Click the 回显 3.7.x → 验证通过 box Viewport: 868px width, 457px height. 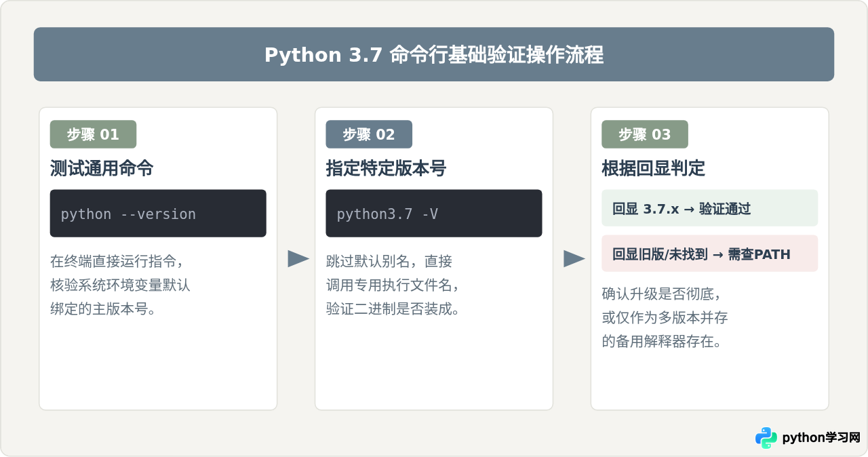[x=710, y=208]
